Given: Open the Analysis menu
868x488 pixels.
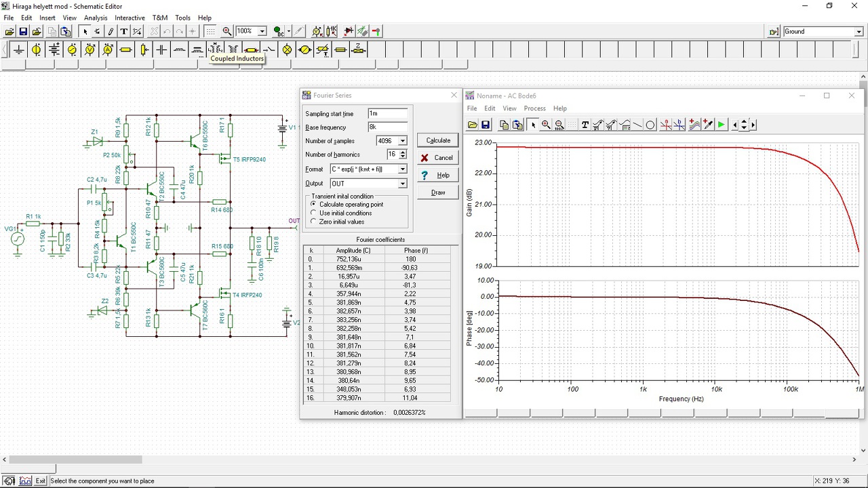Looking at the screenshot, I should [x=96, y=18].
